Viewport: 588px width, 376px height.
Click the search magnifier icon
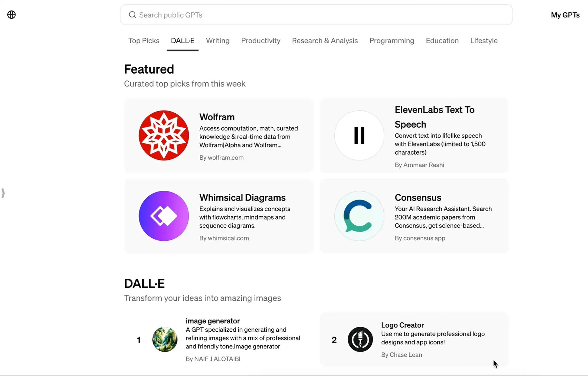132,15
